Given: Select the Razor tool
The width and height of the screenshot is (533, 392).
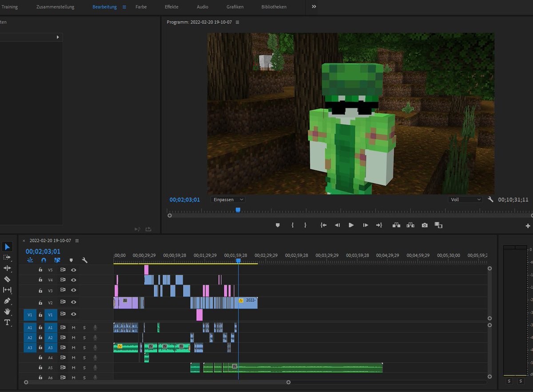Looking at the screenshot, I should point(8,279).
